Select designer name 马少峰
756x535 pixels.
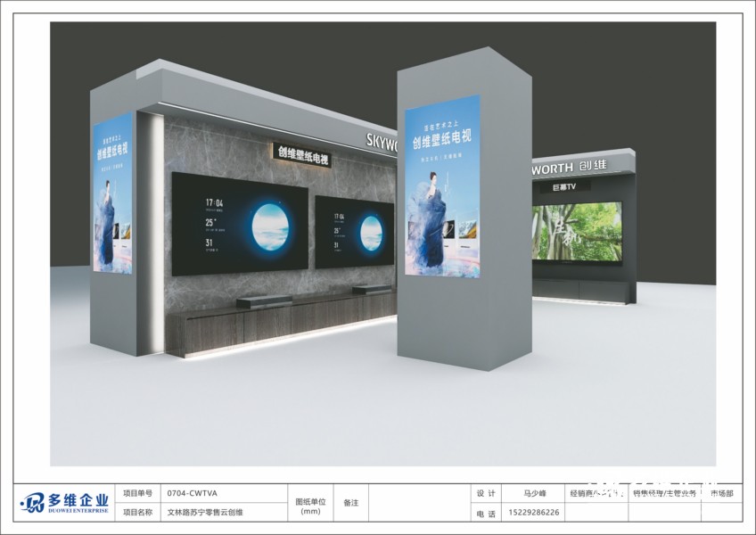[535, 493]
